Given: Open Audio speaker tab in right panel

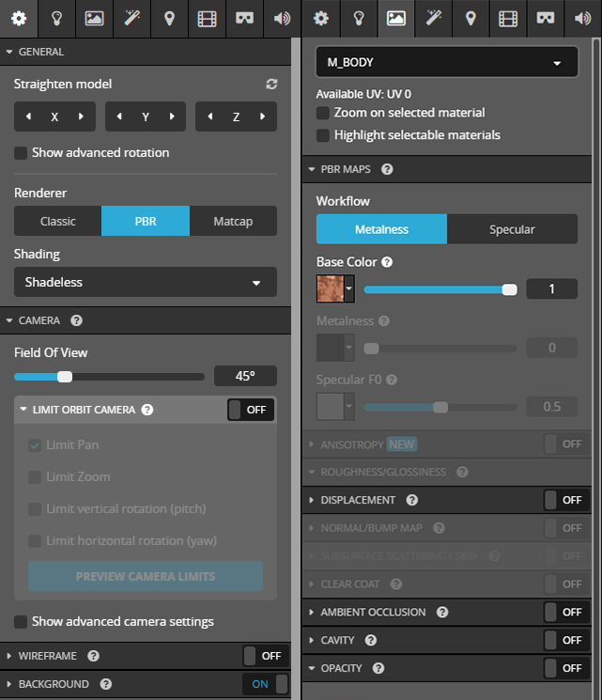Looking at the screenshot, I should pyautogui.click(x=582, y=18).
